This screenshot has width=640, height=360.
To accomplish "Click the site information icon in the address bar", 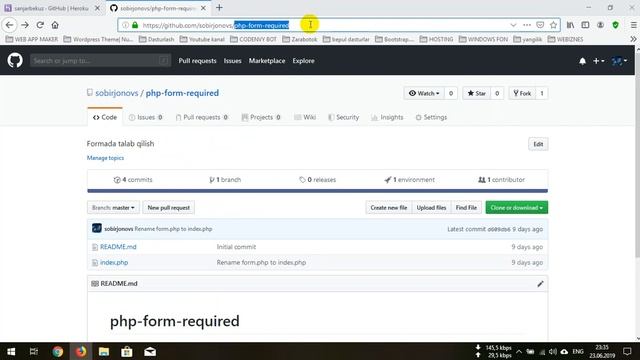I will [x=125, y=25].
